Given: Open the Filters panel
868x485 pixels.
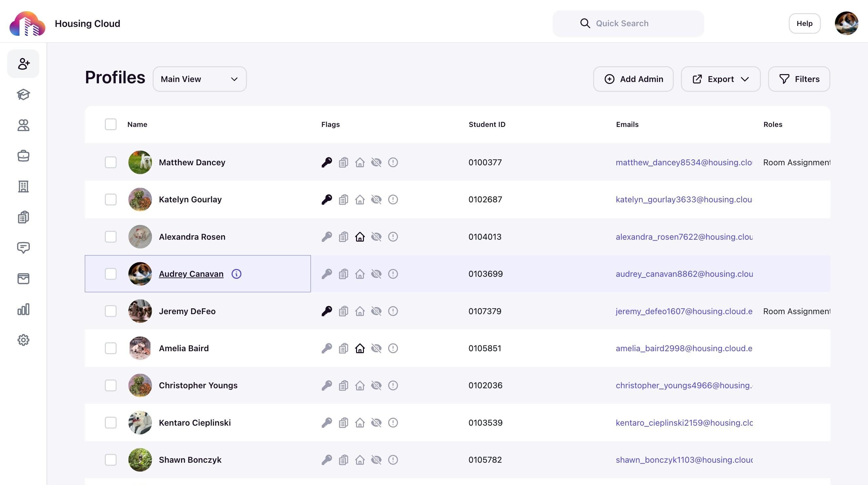Looking at the screenshot, I should tap(799, 79).
